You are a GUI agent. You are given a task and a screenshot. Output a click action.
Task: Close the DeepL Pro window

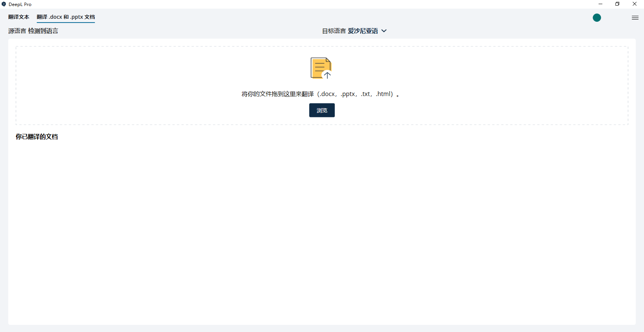click(635, 4)
